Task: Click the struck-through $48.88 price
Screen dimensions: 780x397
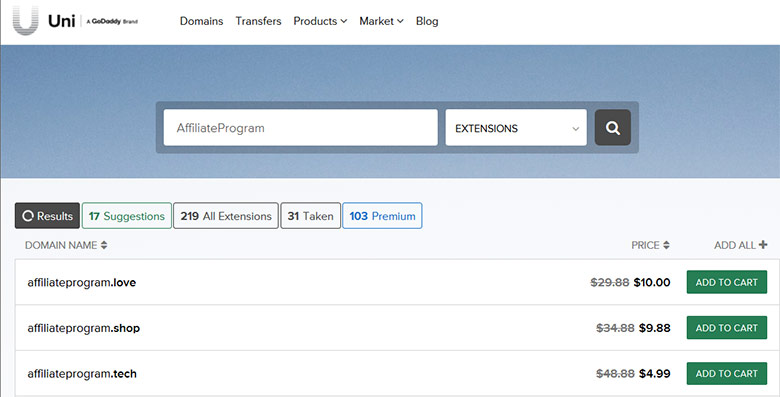Action: point(615,374)
